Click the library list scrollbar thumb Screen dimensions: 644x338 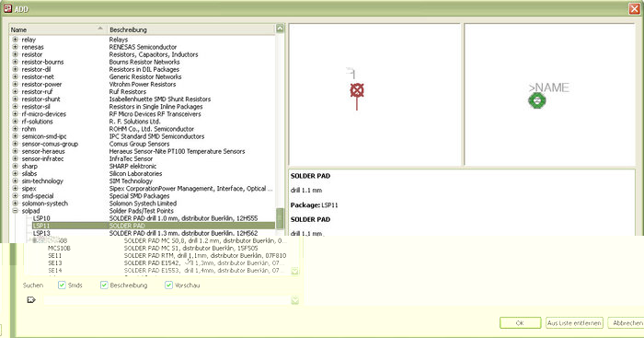tap(280, 218)
